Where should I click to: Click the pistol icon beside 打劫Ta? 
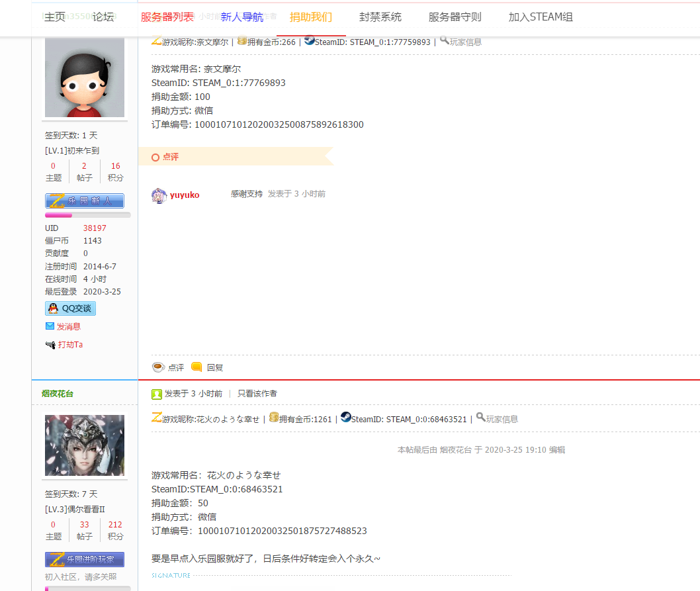(49, 344)
